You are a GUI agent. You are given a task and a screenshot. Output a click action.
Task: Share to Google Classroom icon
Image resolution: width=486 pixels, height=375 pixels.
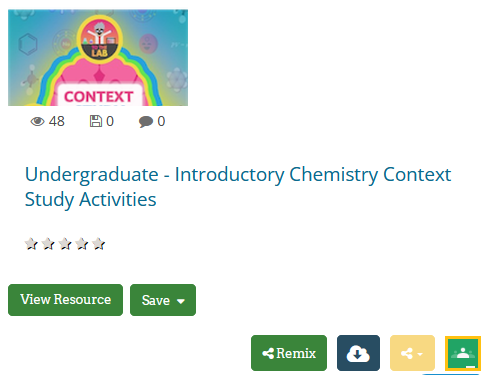pos(463,353)
